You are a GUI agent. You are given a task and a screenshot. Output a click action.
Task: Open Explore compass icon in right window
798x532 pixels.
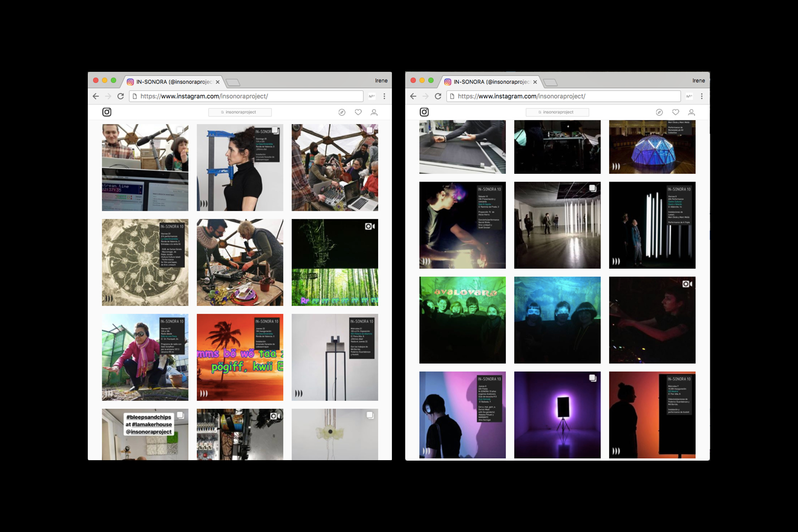coord(659,112)
